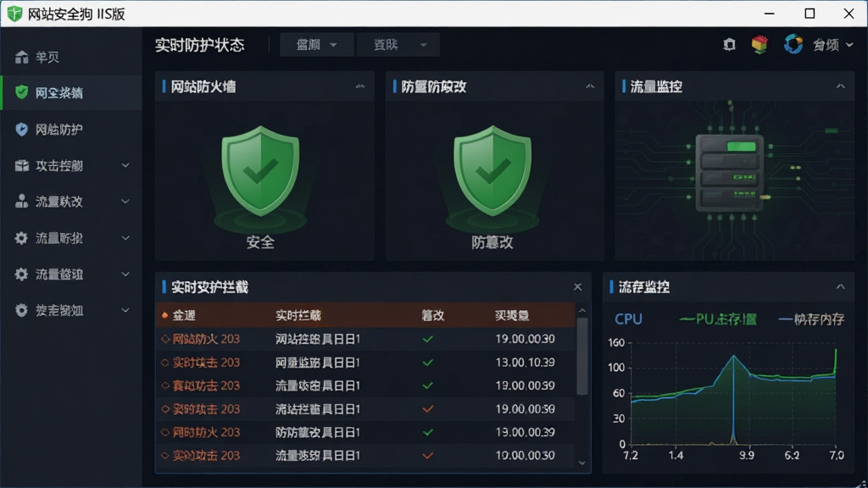Click the 安全 label under the firewall shield

tap(260, 242)
